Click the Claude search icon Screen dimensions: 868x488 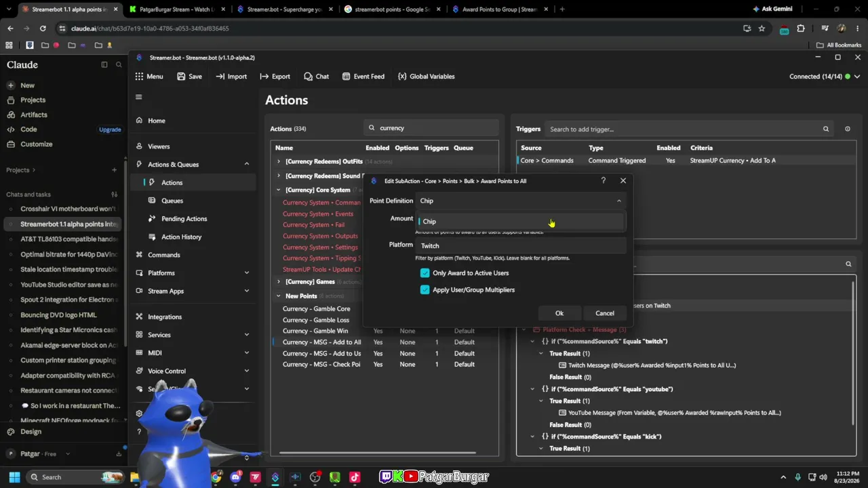coord(119,64)
